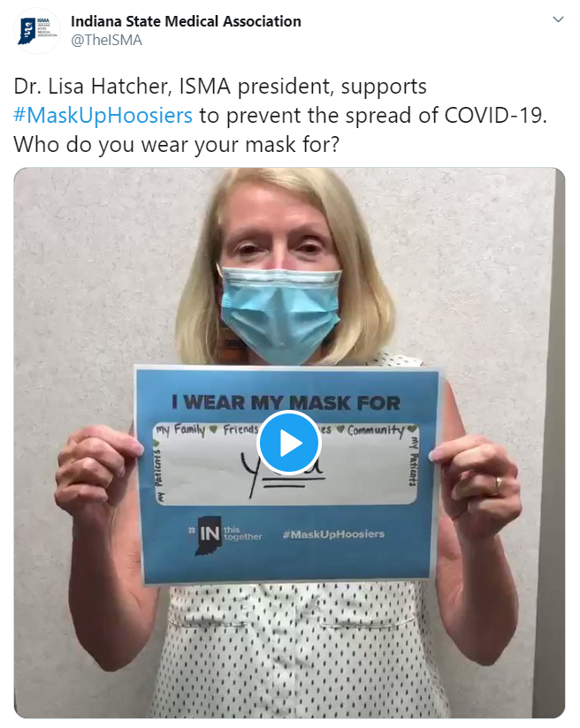Open the #MaskUpHoosiers hashtag link in the tweet
Screen dimensions: 580x728
pos(103,115)
